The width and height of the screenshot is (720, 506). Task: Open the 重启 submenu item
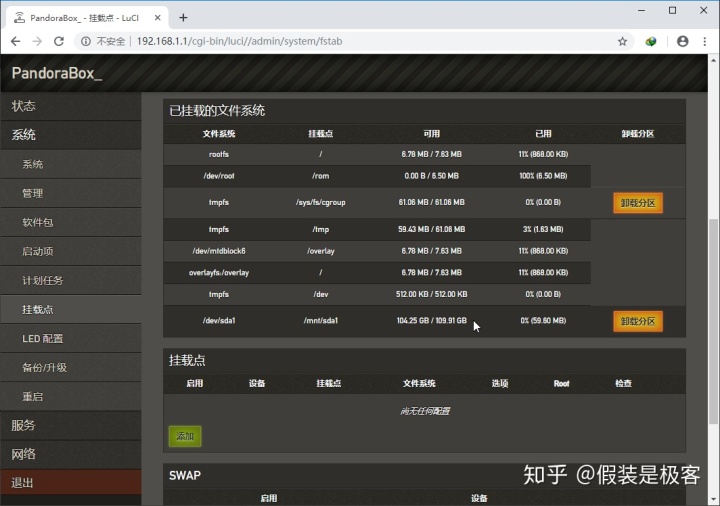tap(71, 396)
